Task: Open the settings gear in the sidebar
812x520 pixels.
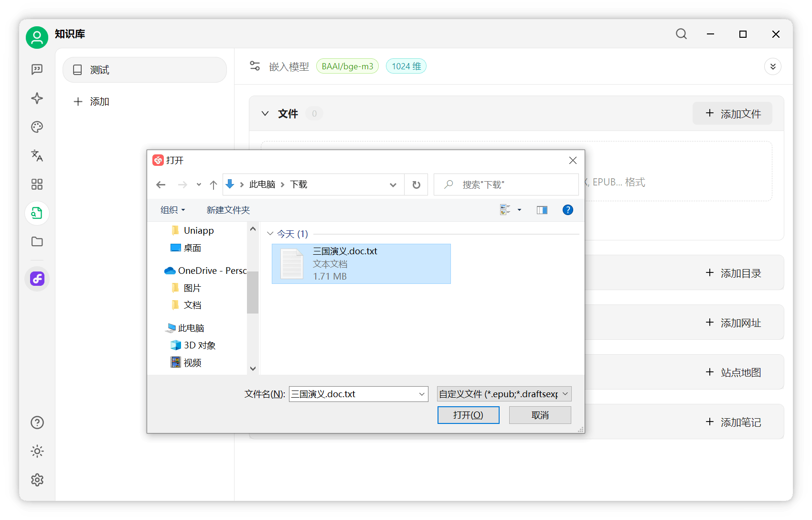Action: tap(37, 480)
